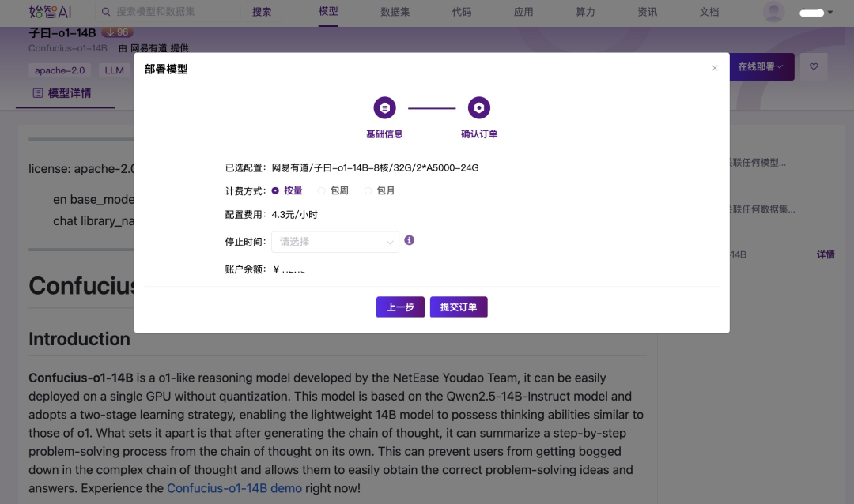Click the 提交订单 button

pyautogui.click(x=459, y=307)
